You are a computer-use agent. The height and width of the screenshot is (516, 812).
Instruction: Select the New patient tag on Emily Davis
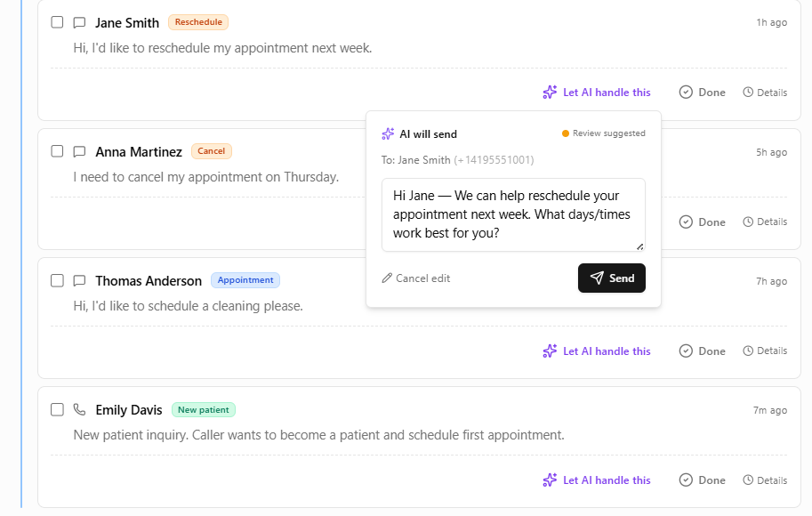[x=203, y=409]
